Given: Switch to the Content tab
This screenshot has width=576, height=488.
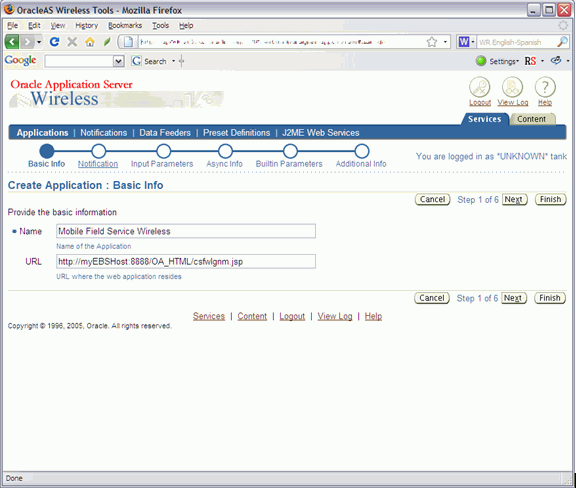Looking at the screenshot, I should pyautogui.click(x=532, y=119).
